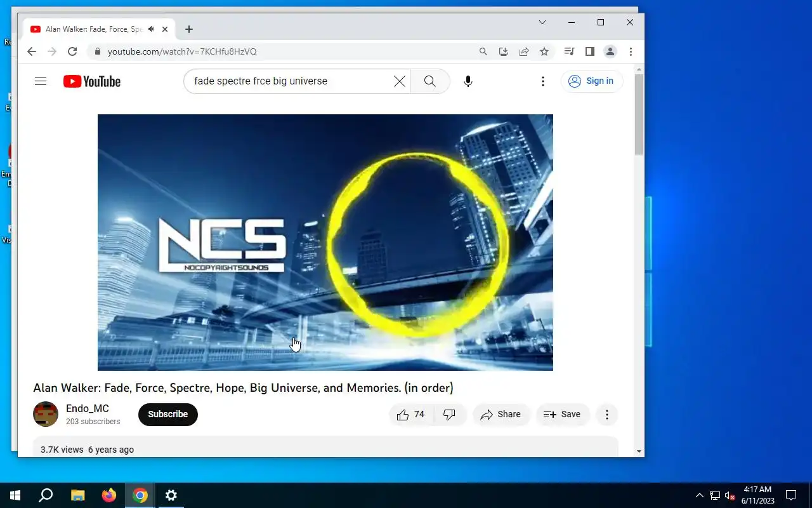The width and height of the screenshot is (812, 508).
Task: Open Chrome three-dot customize menu
Action: point(631,51)
